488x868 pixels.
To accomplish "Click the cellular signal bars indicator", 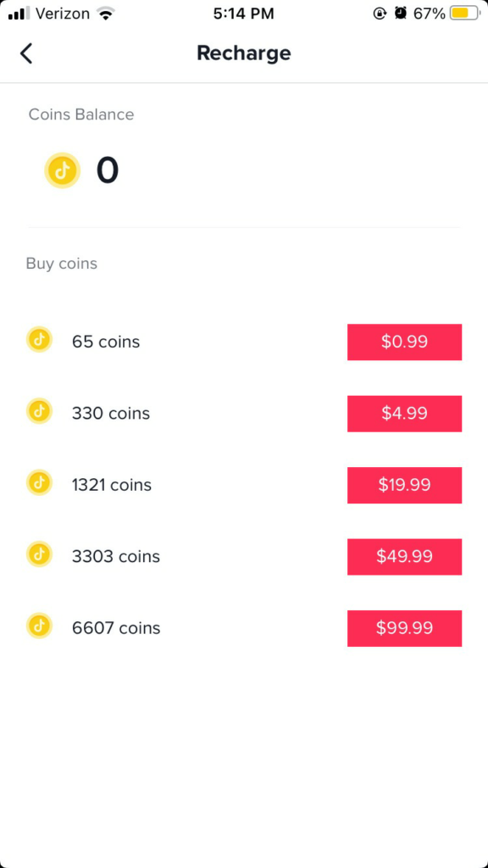I will coord(19,13).
